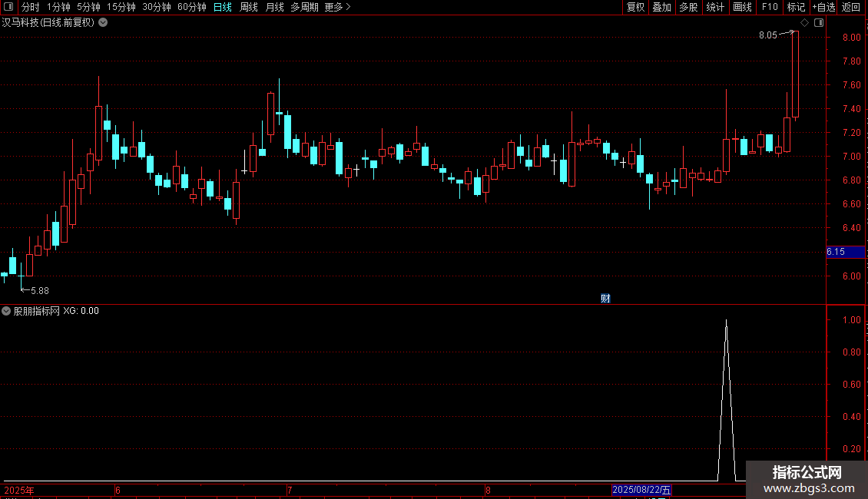Click the 2025/08/22/五 date marker
868x499 pixels.
click(x=641, y=490)
